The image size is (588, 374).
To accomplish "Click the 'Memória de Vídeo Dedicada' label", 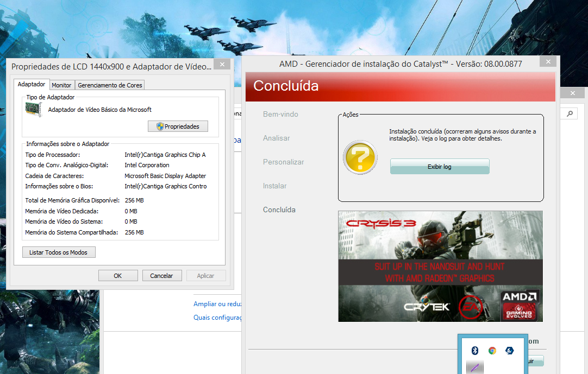I will click(62, 211).
